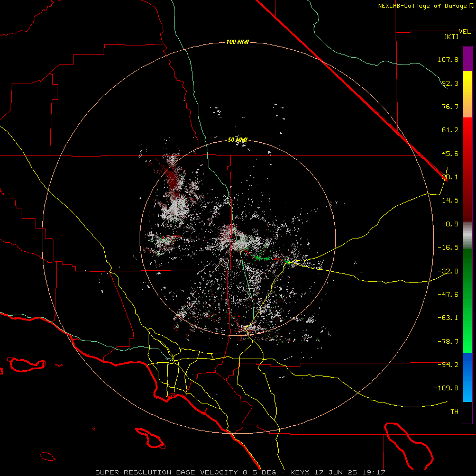Click the -47.6 velocity scale value

448,295
